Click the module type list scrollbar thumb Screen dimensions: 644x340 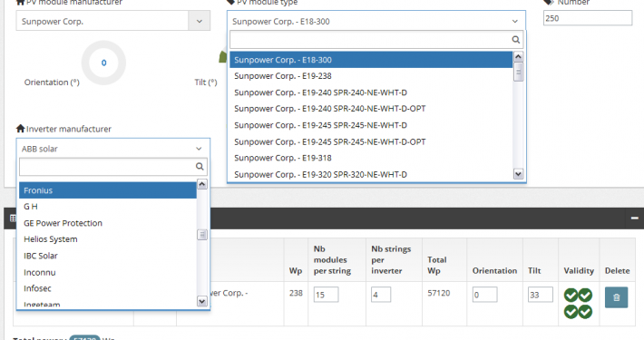click(518, 72)
